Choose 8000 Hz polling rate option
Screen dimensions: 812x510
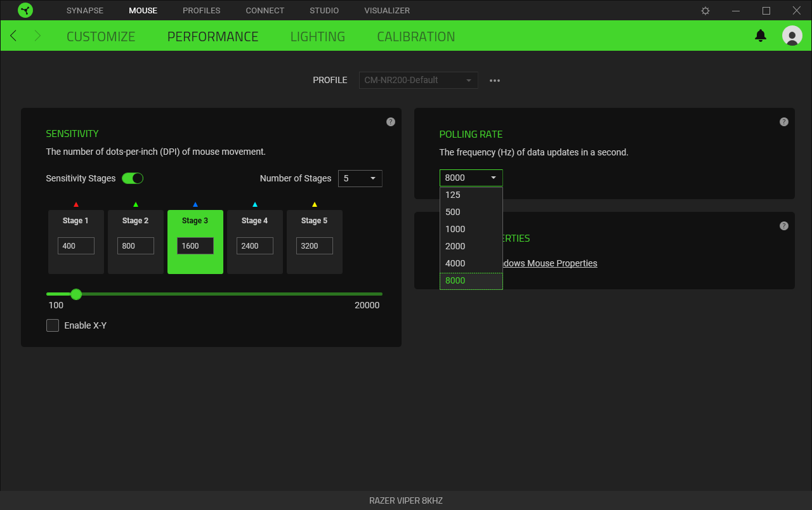point(471,281)
